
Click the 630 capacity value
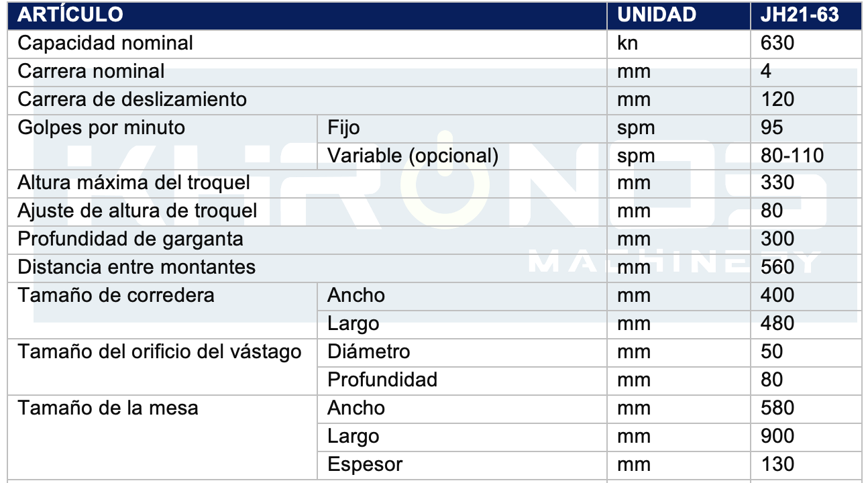(x=777, y=43)
